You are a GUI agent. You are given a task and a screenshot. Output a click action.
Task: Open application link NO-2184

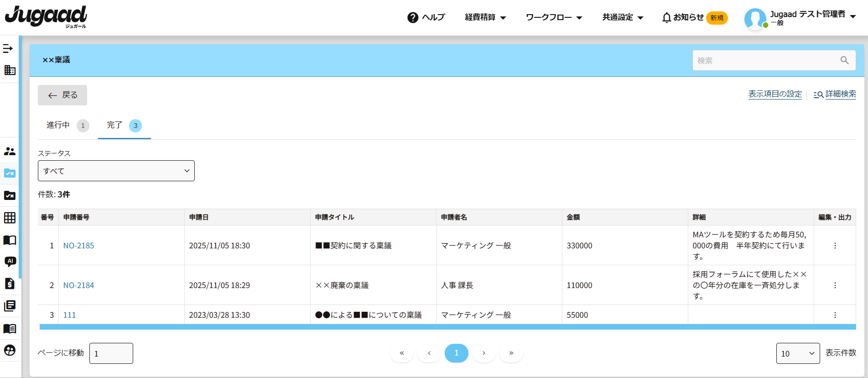coord(78,285)
